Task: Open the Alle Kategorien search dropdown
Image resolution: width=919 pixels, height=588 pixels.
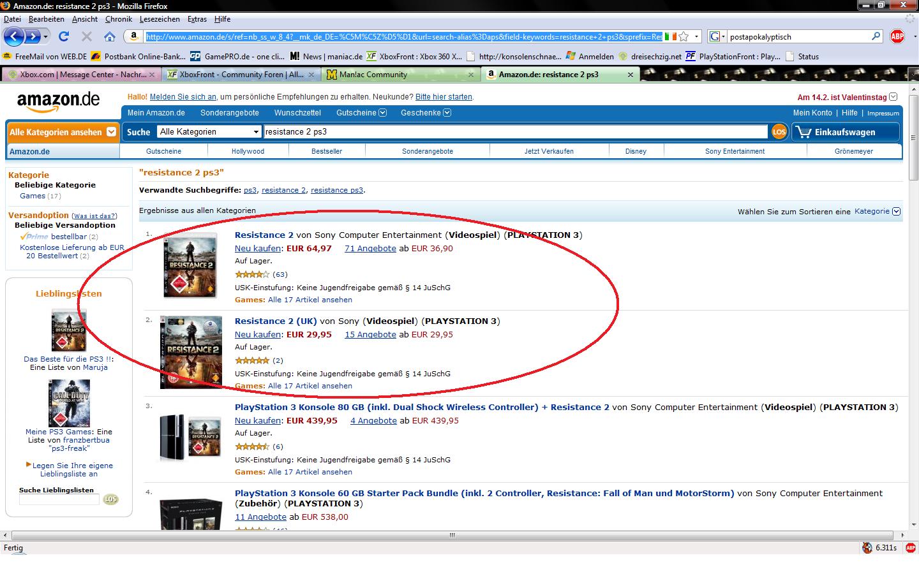Action: [210, 132]
